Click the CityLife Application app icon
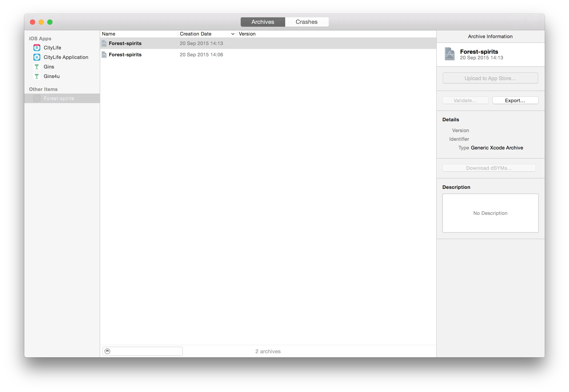This screenshot has height=392, width=569. tap(37, 57)
